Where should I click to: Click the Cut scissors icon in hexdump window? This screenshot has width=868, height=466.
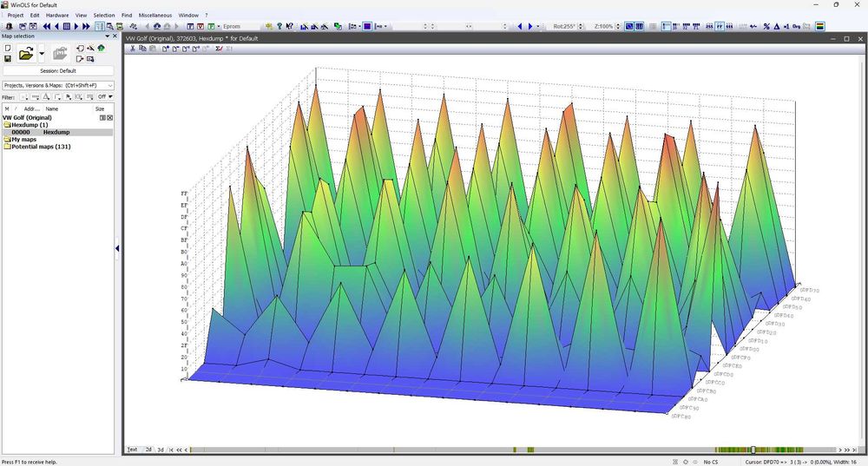133,49
